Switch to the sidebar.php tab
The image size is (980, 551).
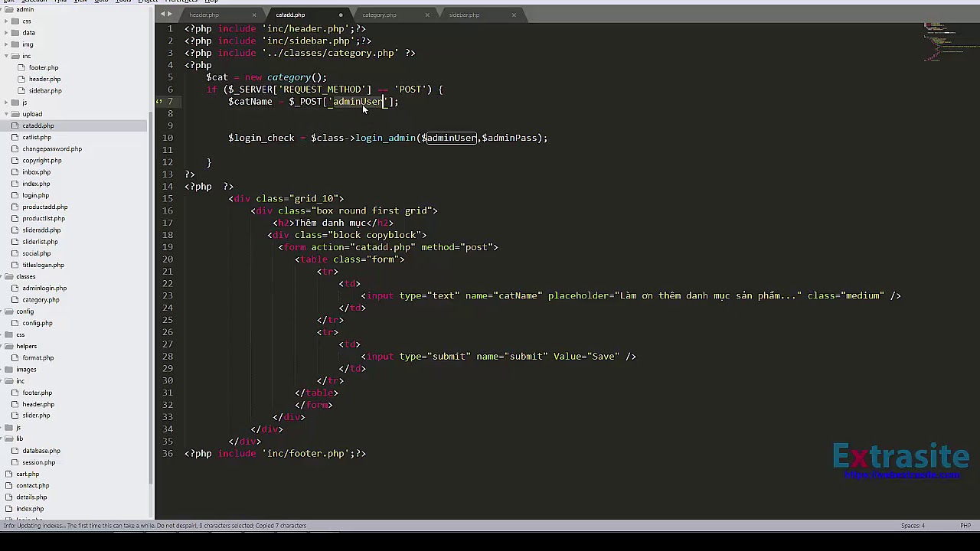[x=464, y=15]
